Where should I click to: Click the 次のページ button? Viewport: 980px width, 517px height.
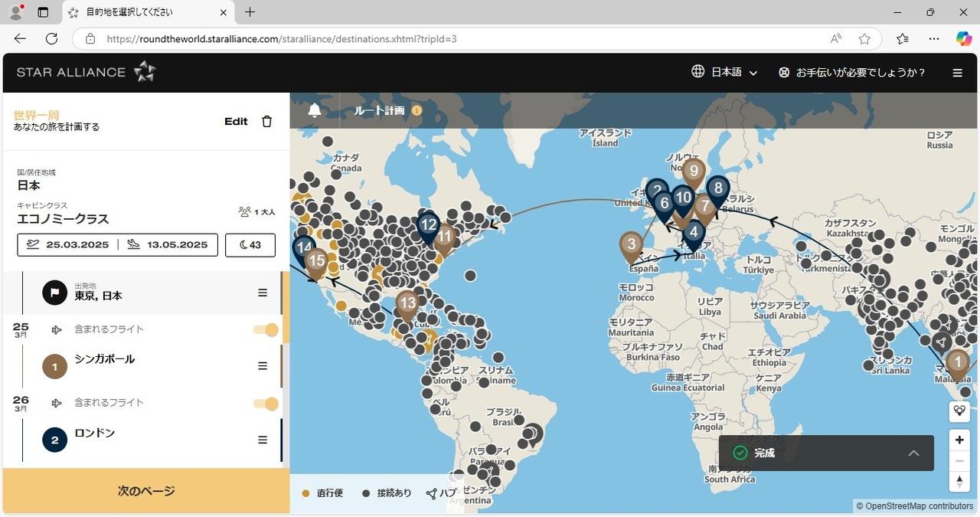pos(146,491)
